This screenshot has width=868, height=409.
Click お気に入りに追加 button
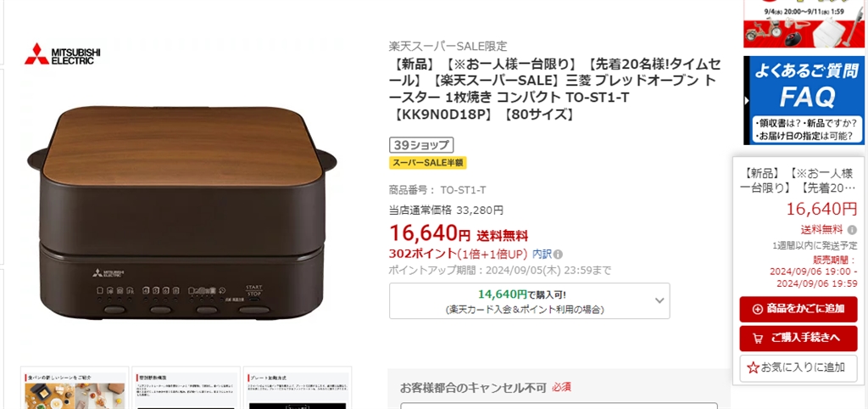(x=798, y=367)
